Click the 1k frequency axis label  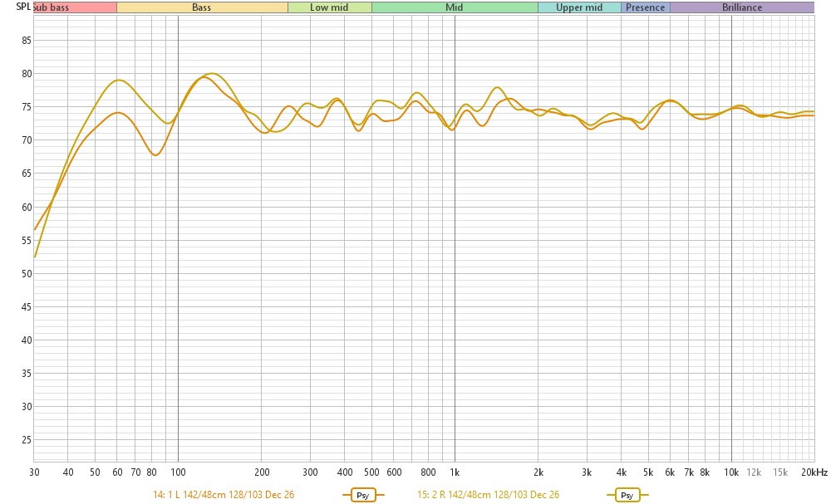(455, 472)
